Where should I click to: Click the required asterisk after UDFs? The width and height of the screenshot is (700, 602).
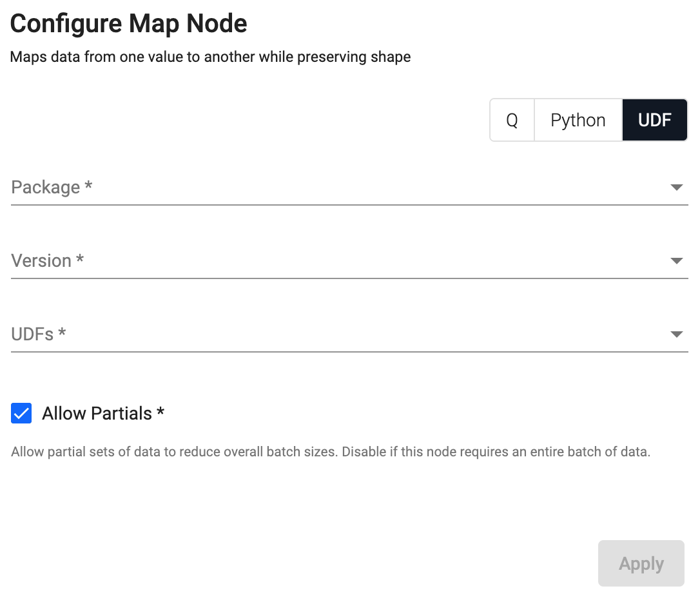[62, 333]
